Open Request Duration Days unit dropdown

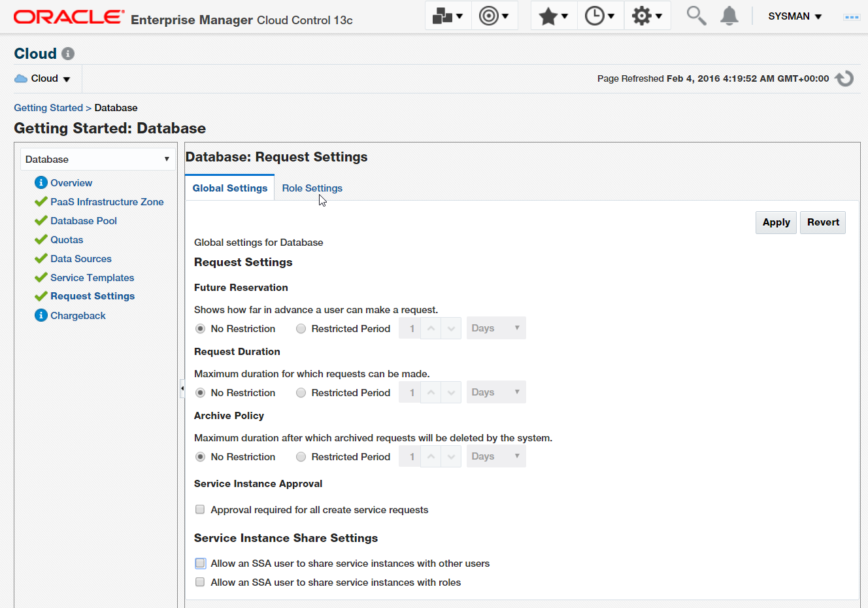coord(496,392)
